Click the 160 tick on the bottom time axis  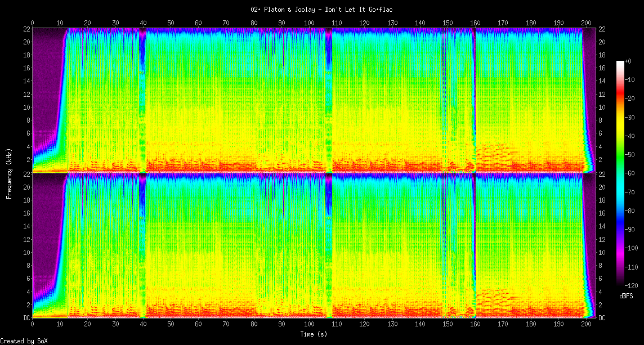(475, 324)
